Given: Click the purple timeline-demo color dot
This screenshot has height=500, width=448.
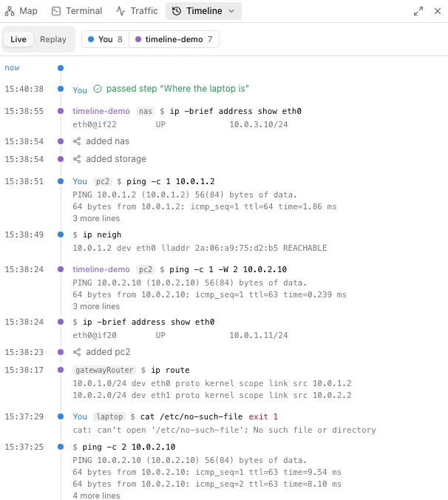Looking at the screenshot, I should [x=138, y=39].
